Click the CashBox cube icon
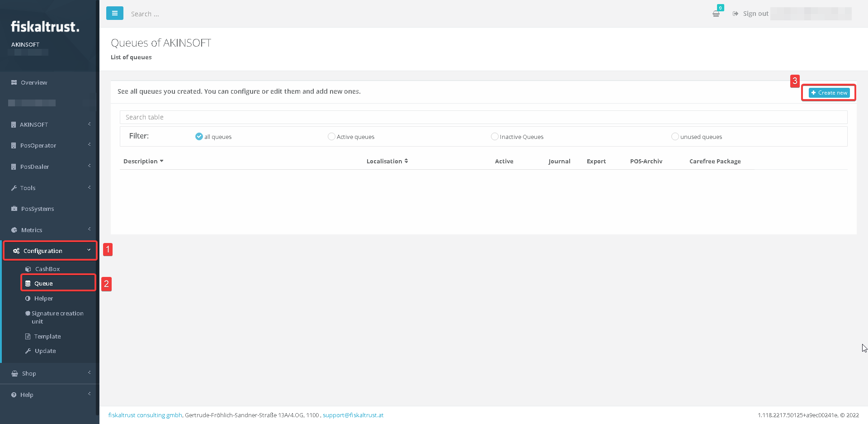The height and width of the screenshot is (424, 868). coord(28,269)
